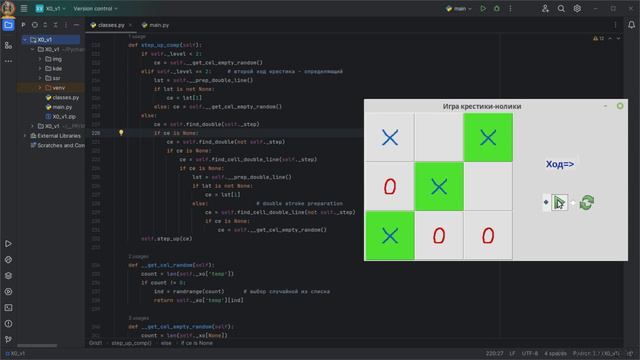The height and width of the screenshot is (360, 640).
Task: Open the Run tool window
Action: click(8, 244)
